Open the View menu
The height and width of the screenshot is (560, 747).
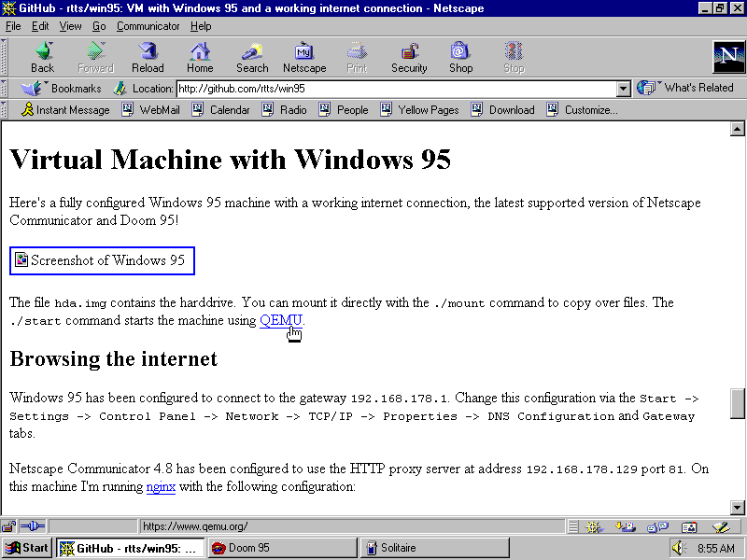click(x=71, y=26)
